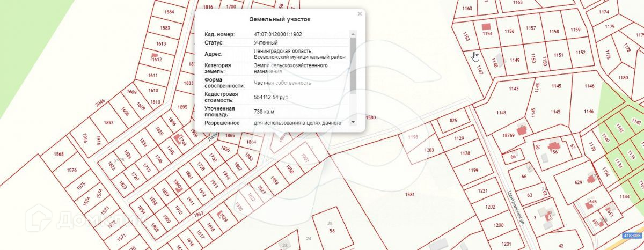Click cadastral cost 554112.54 руб
Screen dimensions: 644x250
point(271,97)
